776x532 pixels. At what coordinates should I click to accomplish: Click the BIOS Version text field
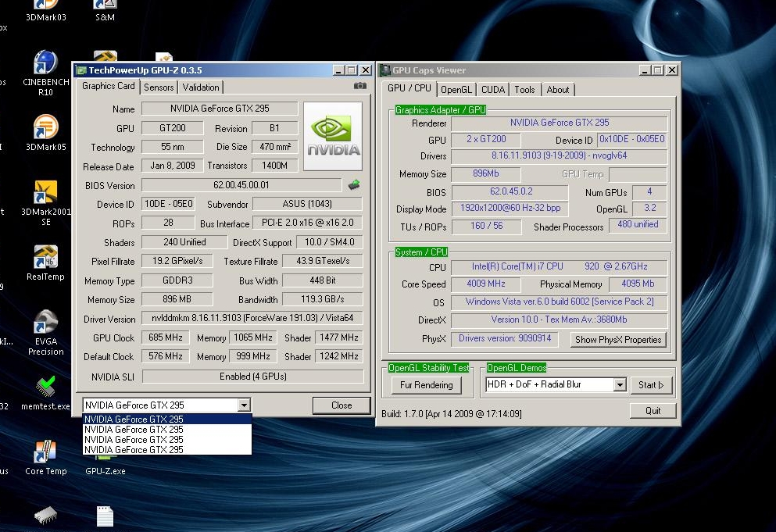tap(241, 186)
